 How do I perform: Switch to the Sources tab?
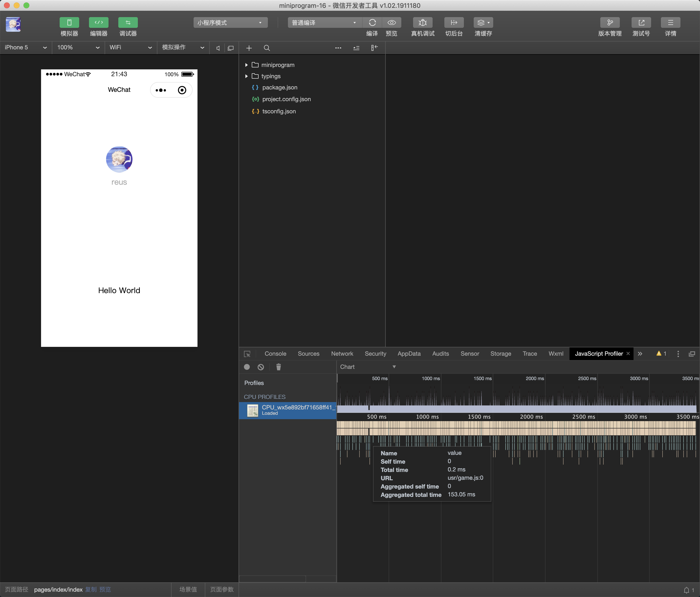pyautogui.click(x=308, y=353)
